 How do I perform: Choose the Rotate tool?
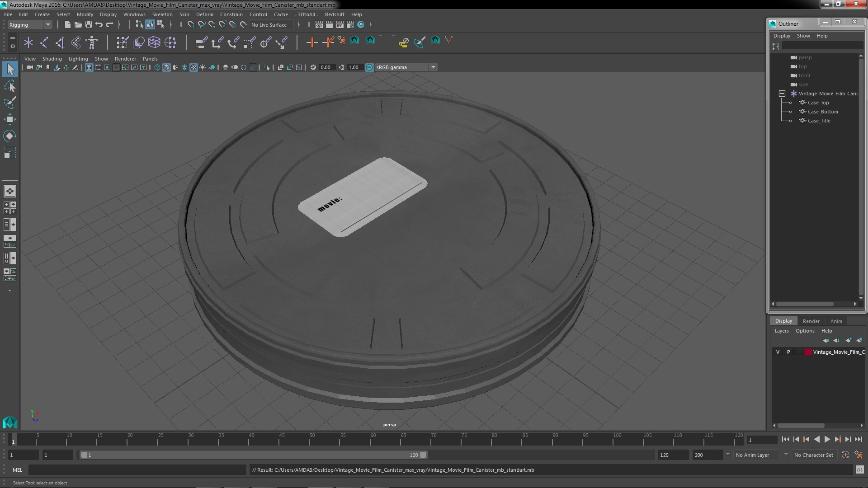click(10, 136)
